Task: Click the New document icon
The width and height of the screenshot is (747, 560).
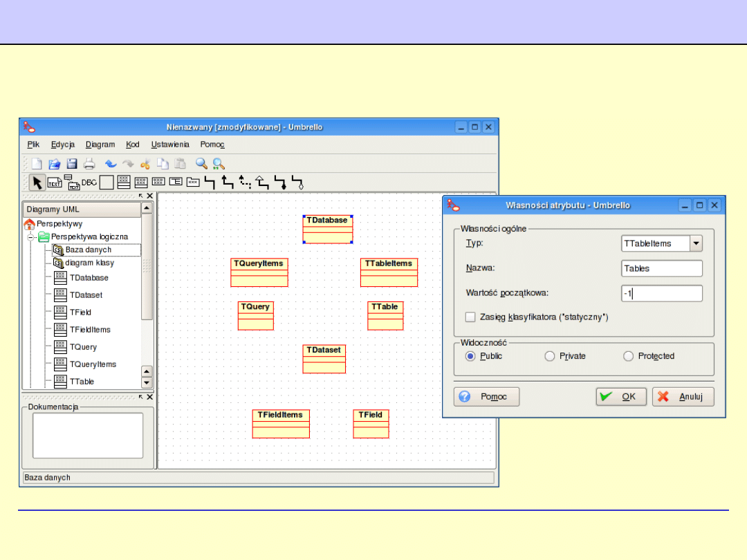Action: click(x=37, y=164)
